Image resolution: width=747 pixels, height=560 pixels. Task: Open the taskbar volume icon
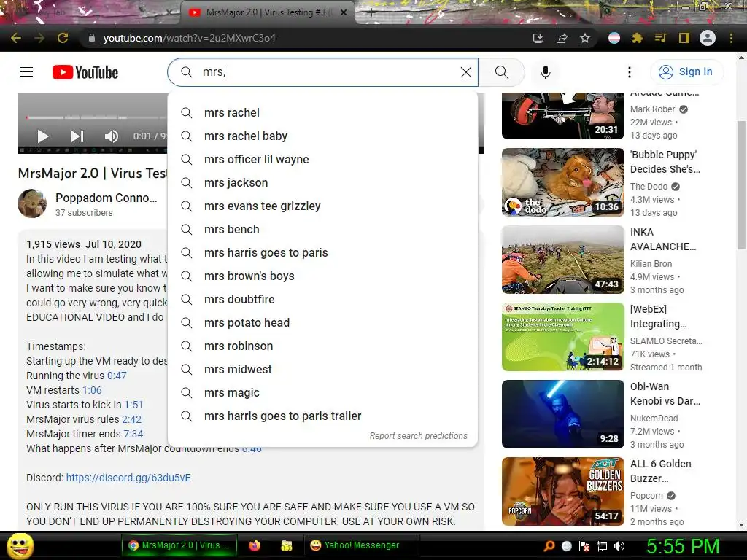(619, 546)
